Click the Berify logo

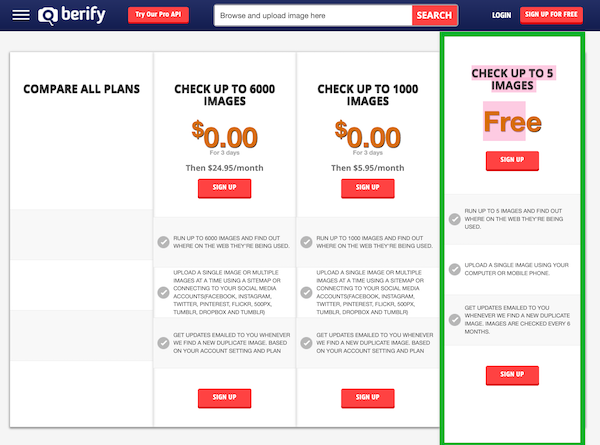72,15
